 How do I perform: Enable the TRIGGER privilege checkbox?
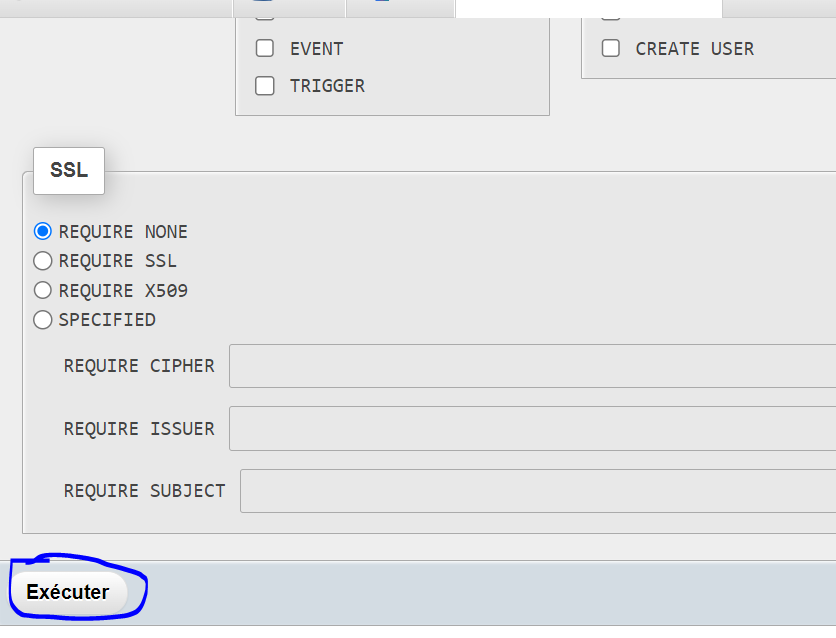click(265, 86)
